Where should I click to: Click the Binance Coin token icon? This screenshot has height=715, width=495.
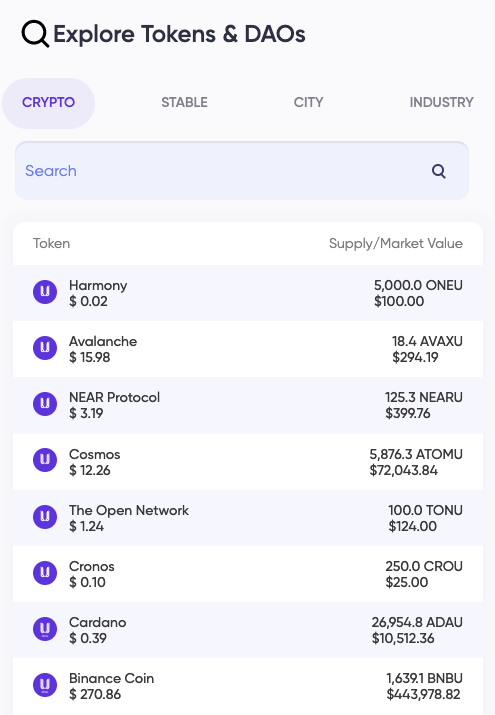45,685
